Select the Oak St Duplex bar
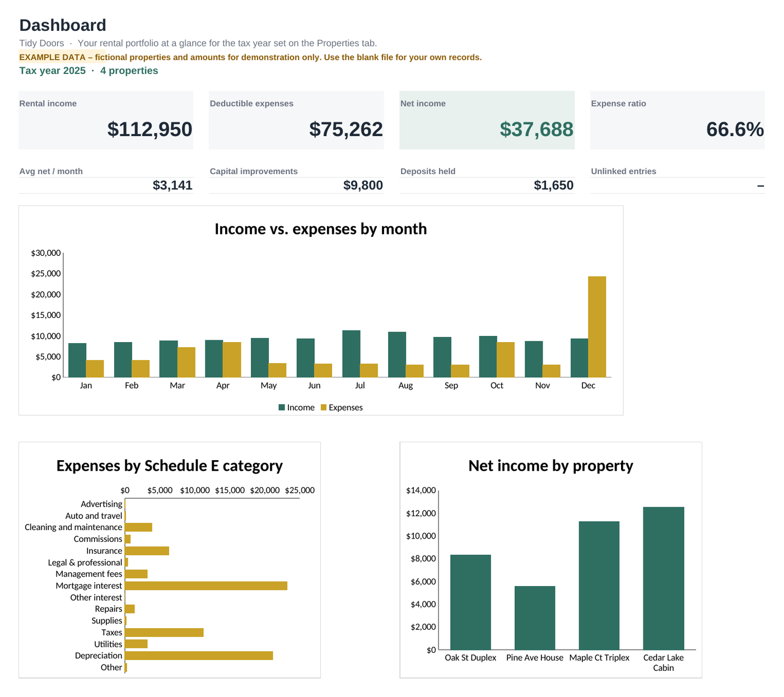784x697 pixels. [470, 602]
